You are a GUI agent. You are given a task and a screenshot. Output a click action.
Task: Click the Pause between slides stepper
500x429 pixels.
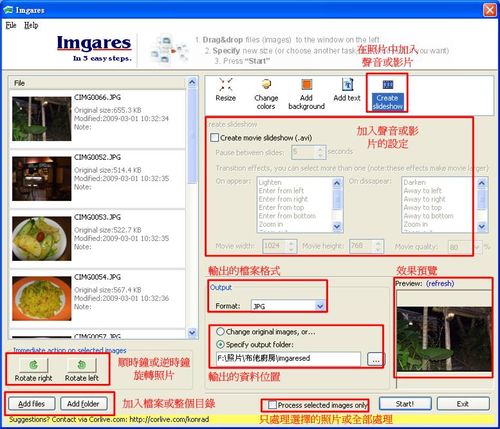320,152
